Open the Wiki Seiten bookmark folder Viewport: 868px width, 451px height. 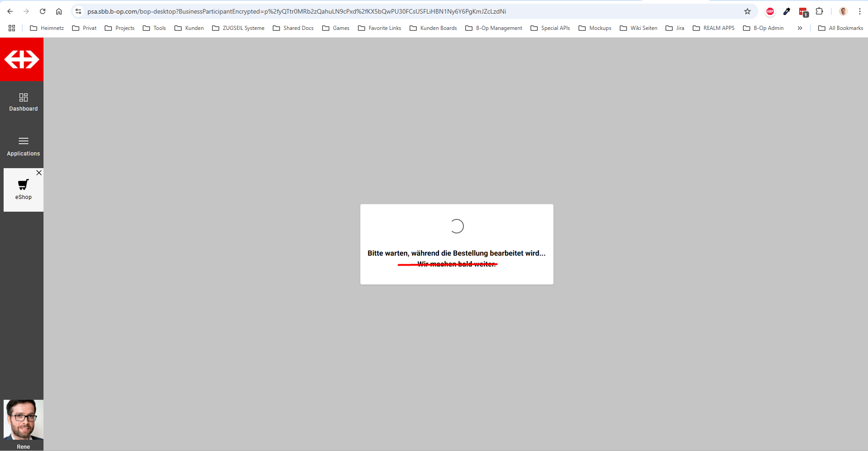point(638,28)
